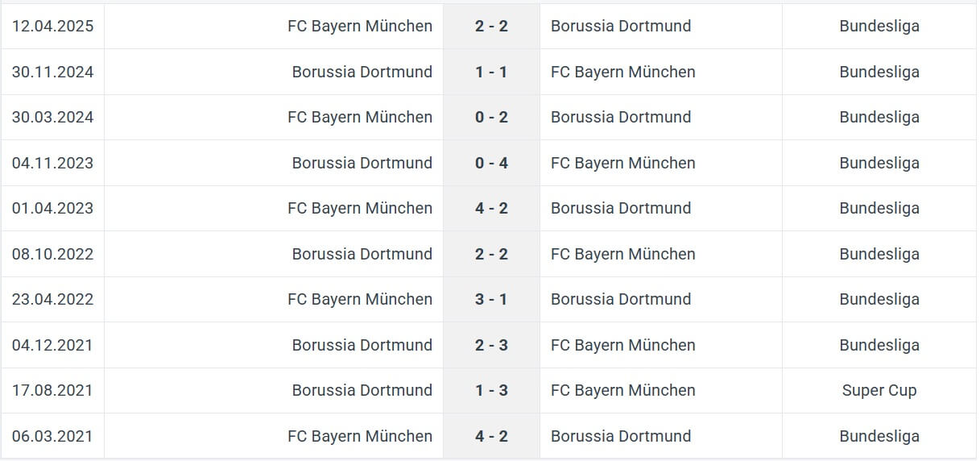Select the 17.08.2021 date cell
980x461 pixels.
coord(52,390)
